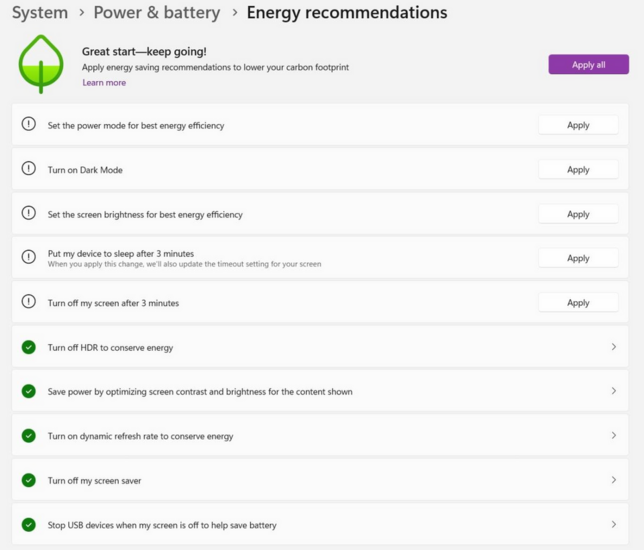Screen dimensions: 644x550
Task: Open the Turn off my screen saver chevron
Action: point(614,480)
